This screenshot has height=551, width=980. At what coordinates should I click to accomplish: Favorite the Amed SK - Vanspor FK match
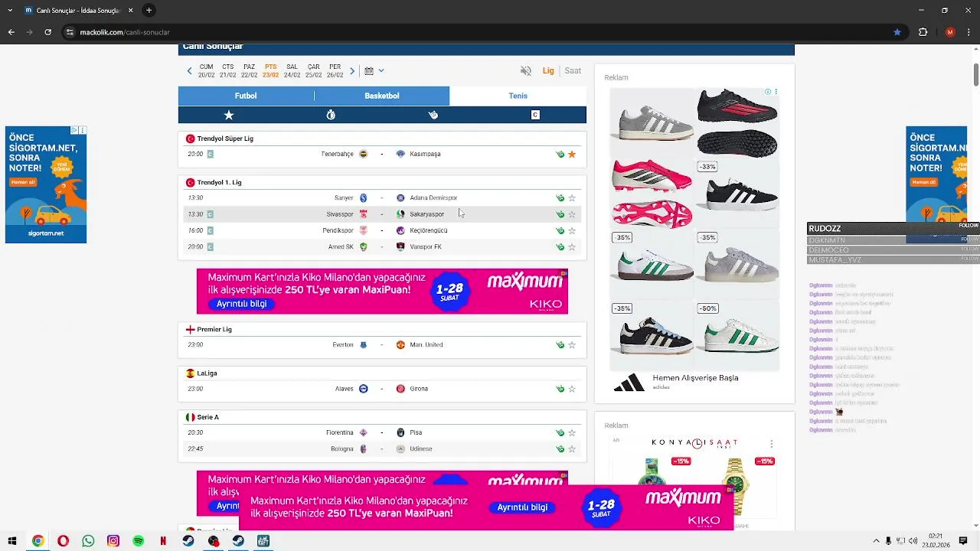(572, 246)
